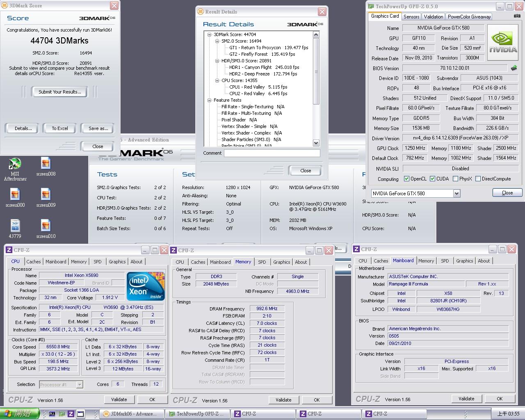Click the 992.6 MHz DRAM Frequency value
The image size is (525, 420).
pyautogui.click(x=267, y=308)
